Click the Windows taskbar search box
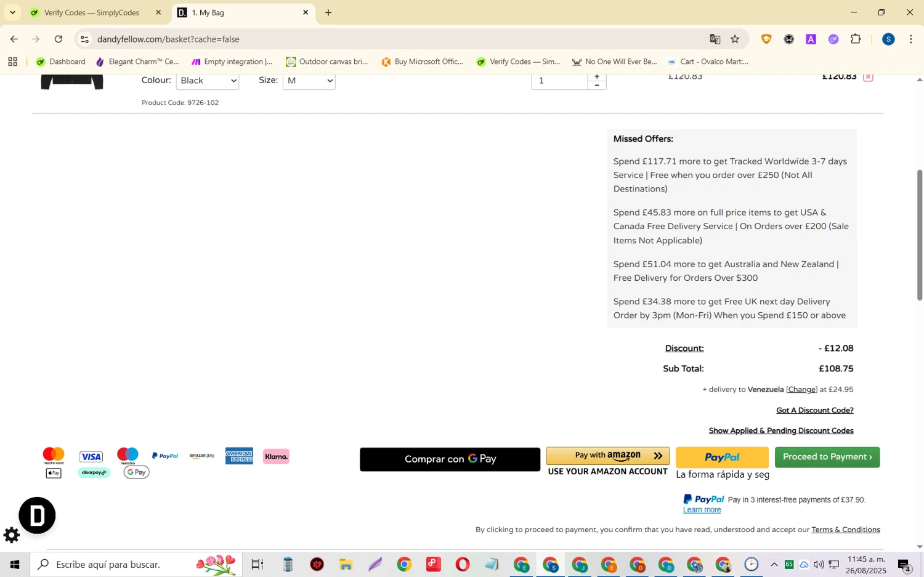The image size is (924, 577). [x=136, y=565]
